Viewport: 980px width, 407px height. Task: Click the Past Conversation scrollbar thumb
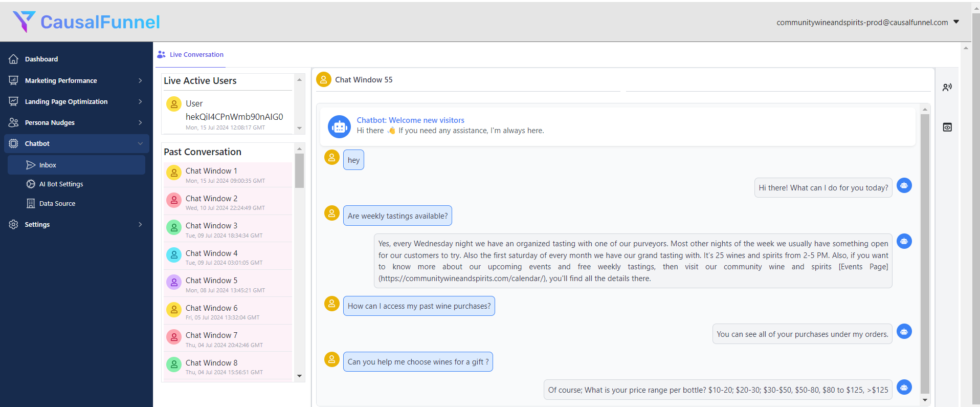tap(300, 170)
